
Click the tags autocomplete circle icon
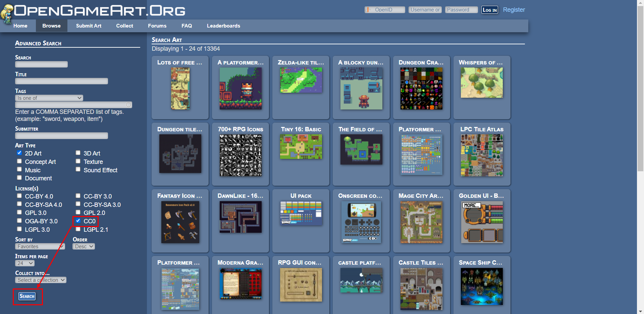coord(128,105)
